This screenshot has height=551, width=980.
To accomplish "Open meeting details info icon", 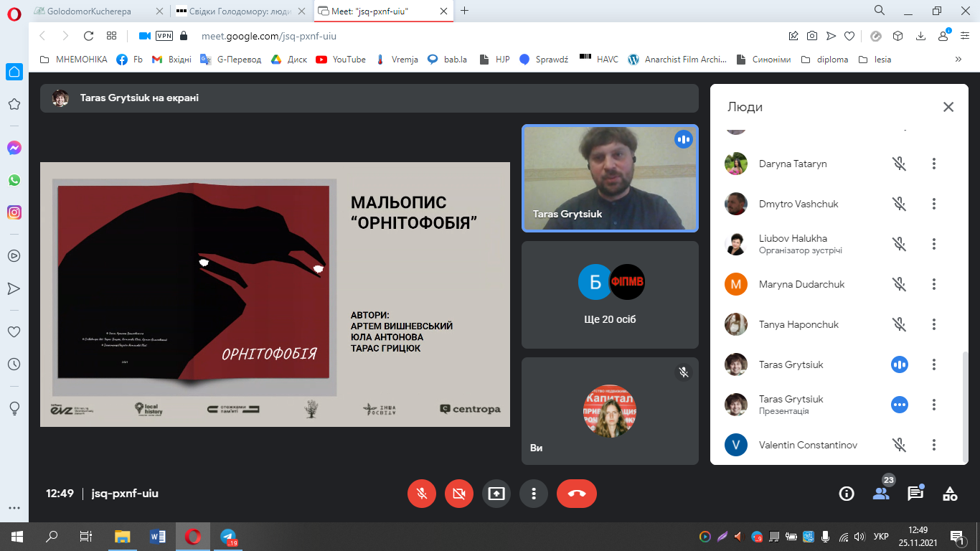I will [847, 494].
